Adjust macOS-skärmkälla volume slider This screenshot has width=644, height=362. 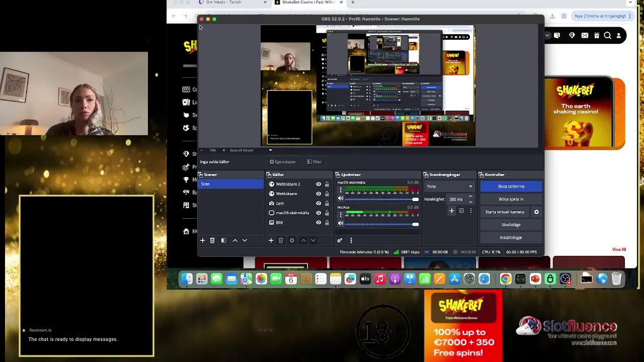coord(382,199)
